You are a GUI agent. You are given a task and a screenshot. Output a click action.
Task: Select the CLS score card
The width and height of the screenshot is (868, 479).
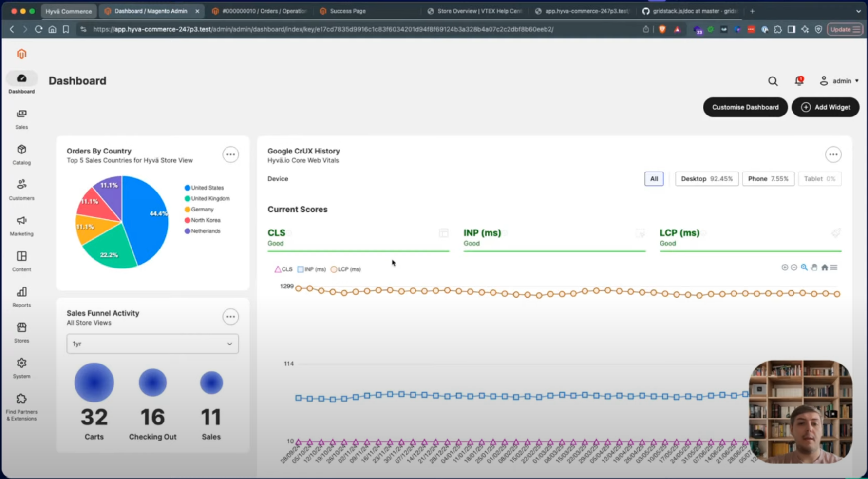pos(358,239)
